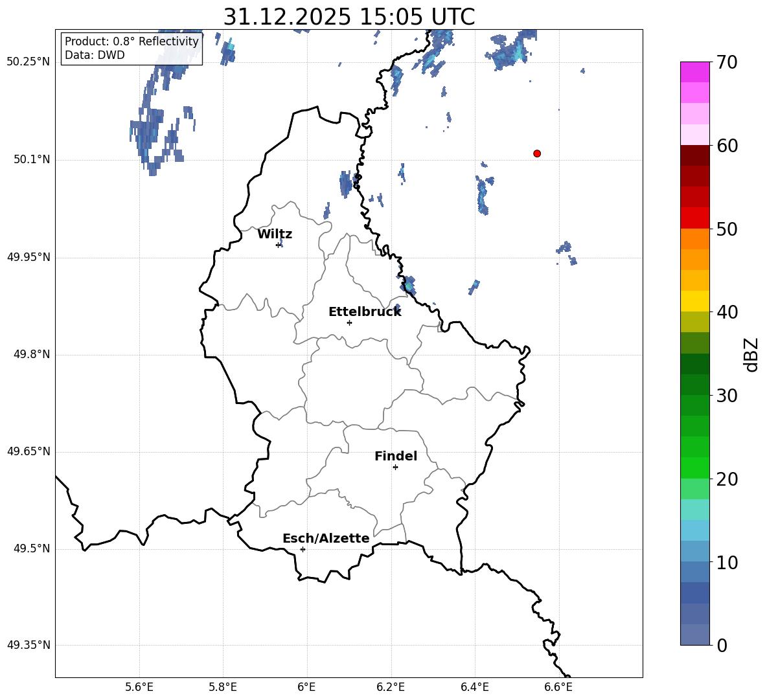The image size is (767, 700).
Task: Click the Esch/Alzette station cross marker
Action: coord(303,549)
